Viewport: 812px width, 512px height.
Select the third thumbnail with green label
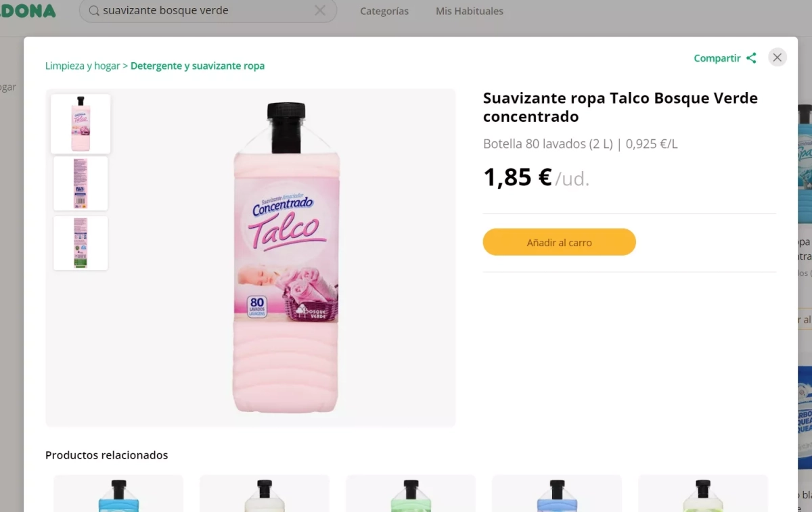click(81, 243)
